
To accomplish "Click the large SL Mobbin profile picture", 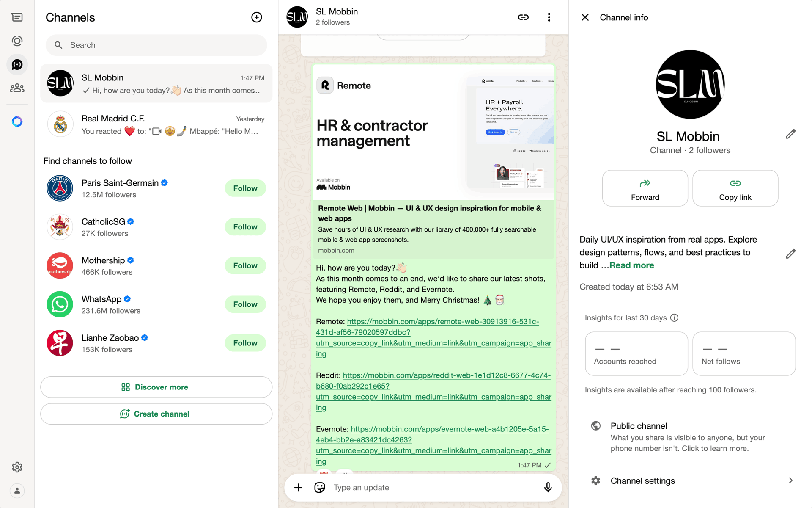I will coord(690,84).
